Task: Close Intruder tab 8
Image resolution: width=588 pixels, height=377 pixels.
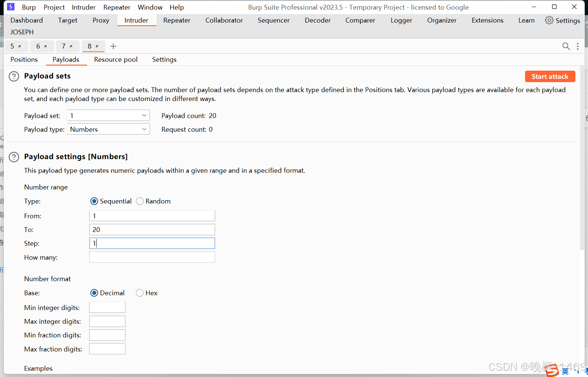Action: (x=97, y=46)
